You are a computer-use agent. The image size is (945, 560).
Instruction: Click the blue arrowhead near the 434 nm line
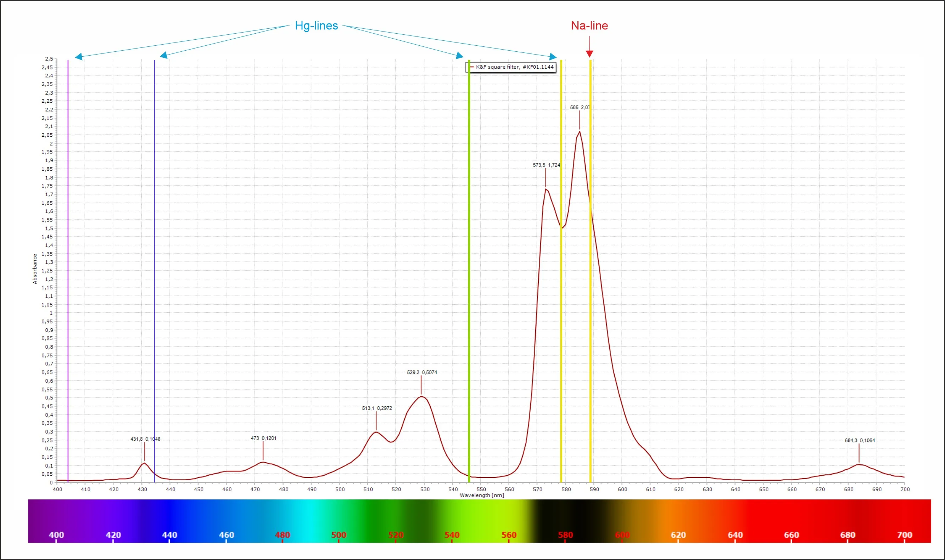coord(164,56)
